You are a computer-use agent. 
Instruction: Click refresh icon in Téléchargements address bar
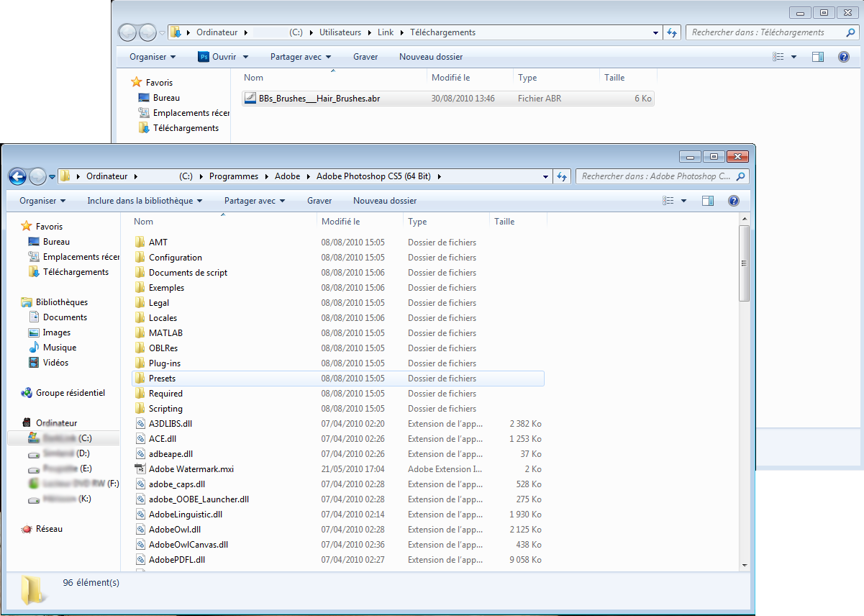point(673,32)
